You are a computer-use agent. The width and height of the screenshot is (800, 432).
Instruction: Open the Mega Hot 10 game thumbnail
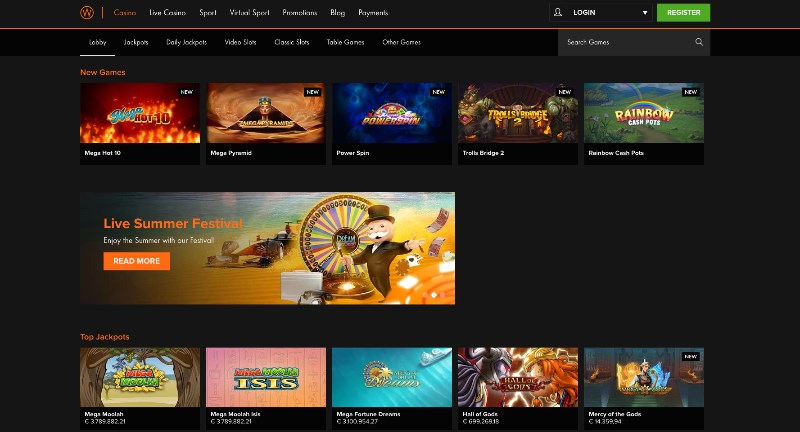140,113
